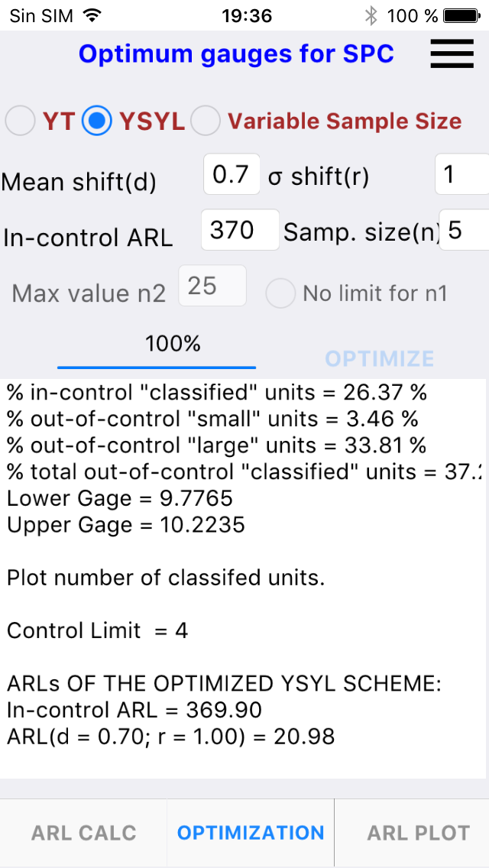Viewport: 489px width, 868px height.
Task: Tap the Max value n2 field
Action: tap(212, 286)
